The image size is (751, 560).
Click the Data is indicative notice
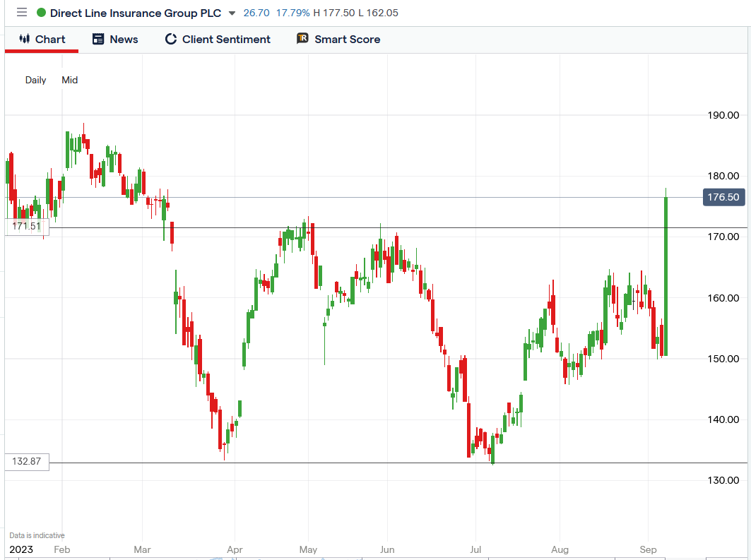(37, 535)
